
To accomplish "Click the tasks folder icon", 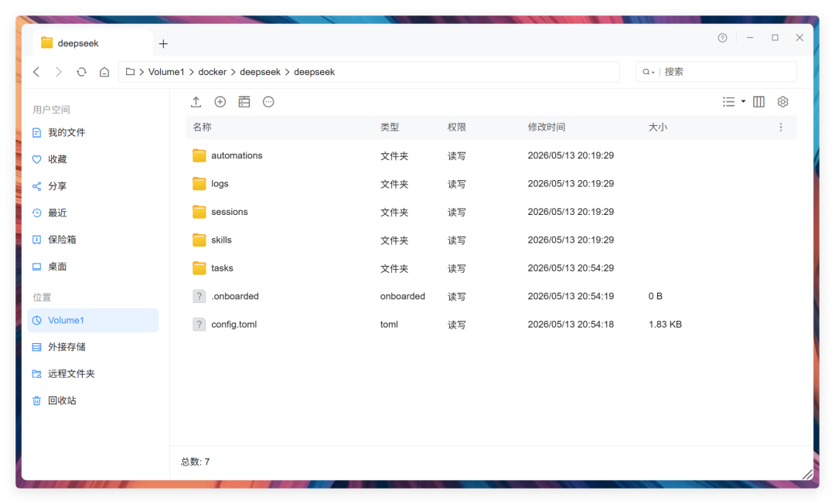I will [x=199, y=268].
